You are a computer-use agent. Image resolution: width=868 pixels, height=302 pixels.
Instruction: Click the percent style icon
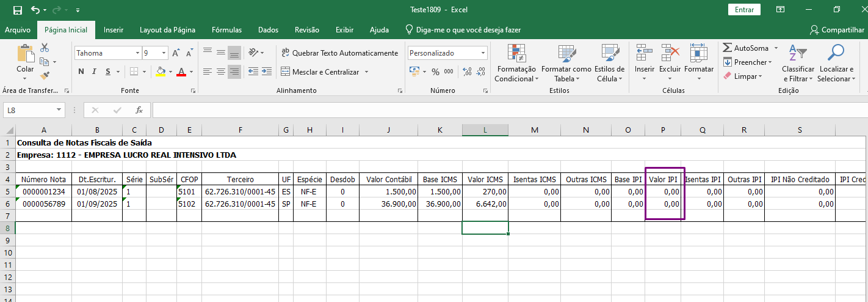(x=435, y=72)
